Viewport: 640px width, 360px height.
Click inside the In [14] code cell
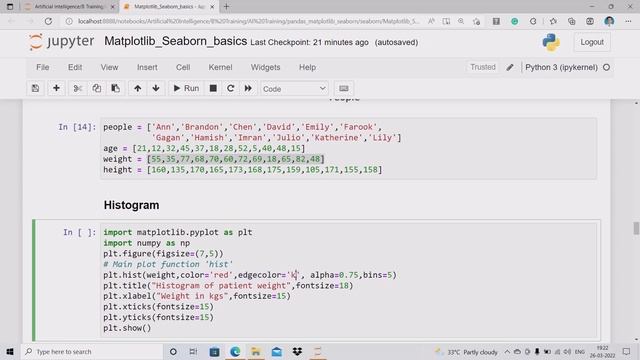348,148
